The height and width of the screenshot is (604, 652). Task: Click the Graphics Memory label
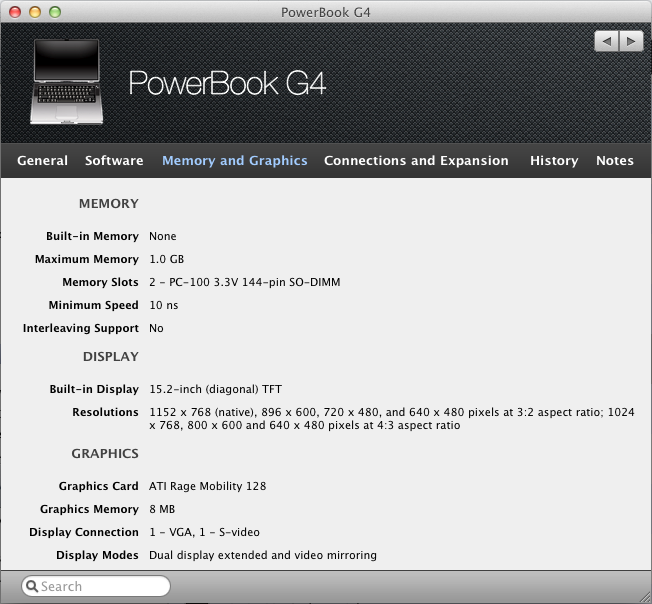89,509
